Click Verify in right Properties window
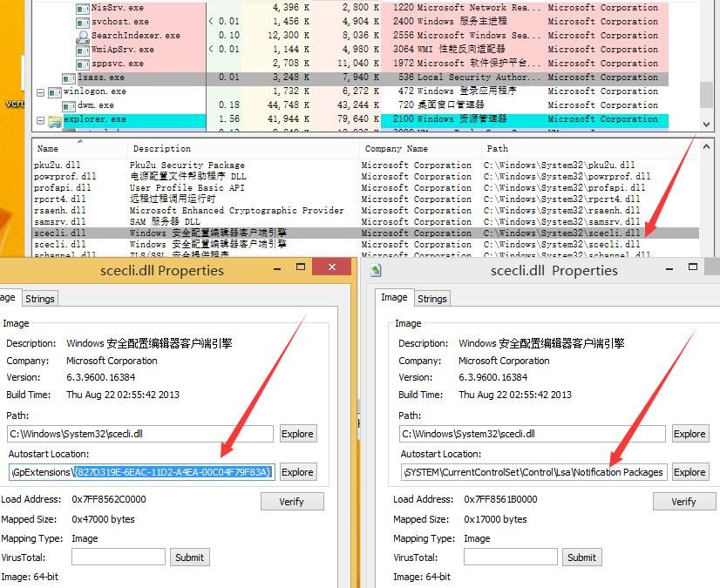Viewport: 720px width, 588px height. tap(684, 501)
